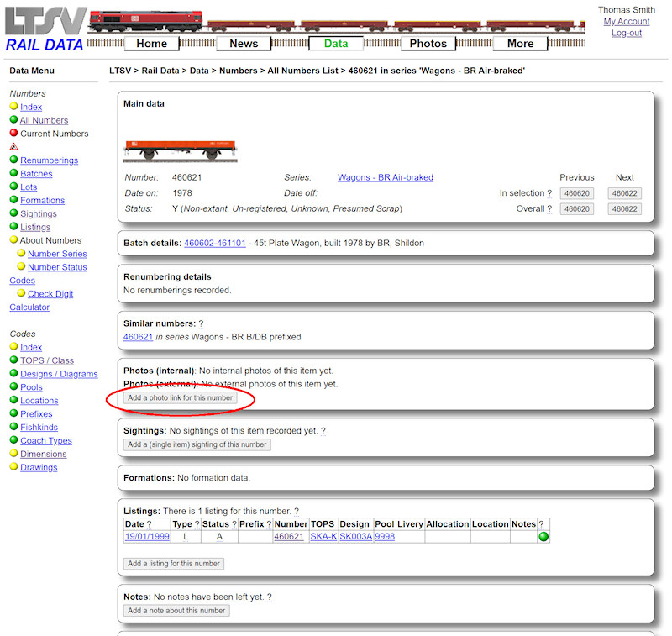Click the green status dot in Listings row

(543, 536)
